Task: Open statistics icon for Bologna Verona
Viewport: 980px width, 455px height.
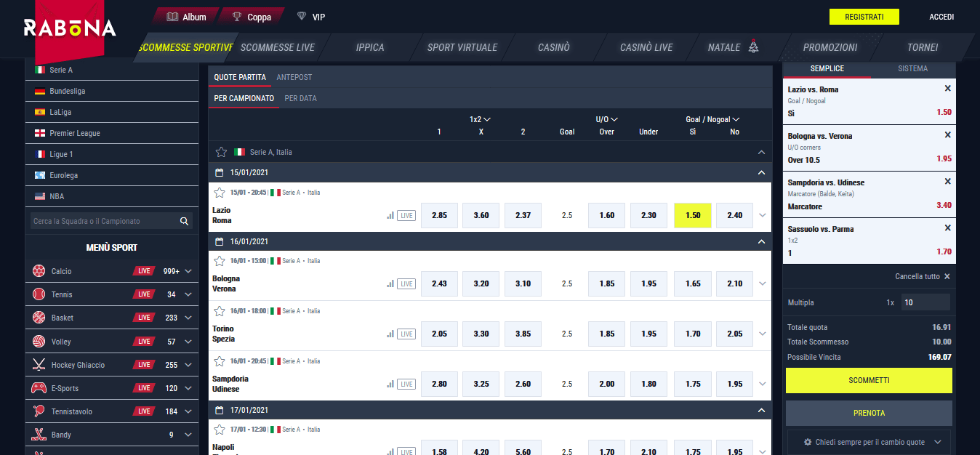Action: tap(390, 284)
